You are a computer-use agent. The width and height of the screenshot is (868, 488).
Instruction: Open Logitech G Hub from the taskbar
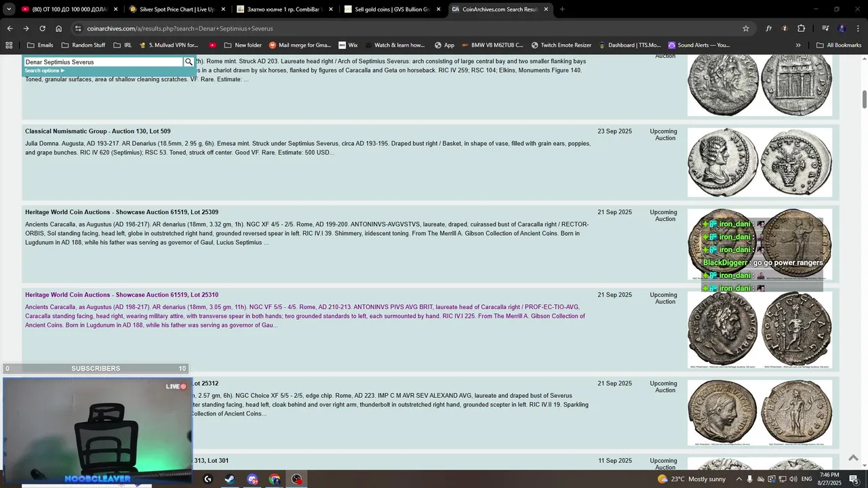pyautogui.click(x=208, y=479)
